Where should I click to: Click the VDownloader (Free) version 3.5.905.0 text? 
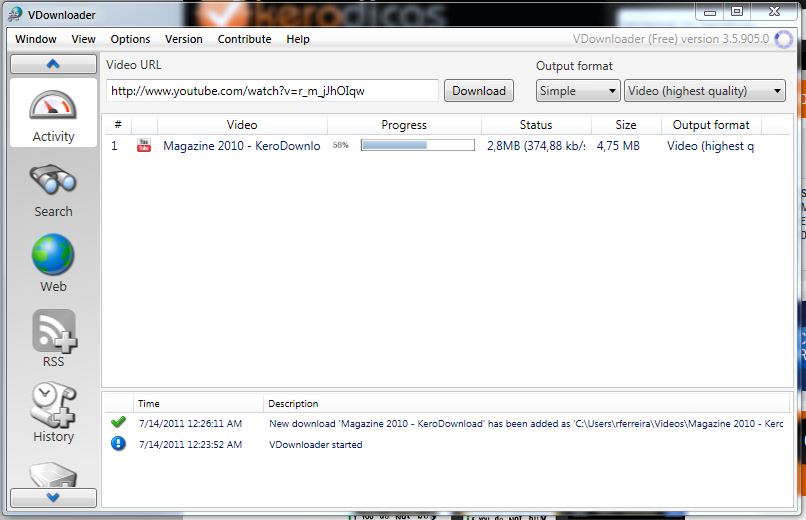tap(671, 39)
